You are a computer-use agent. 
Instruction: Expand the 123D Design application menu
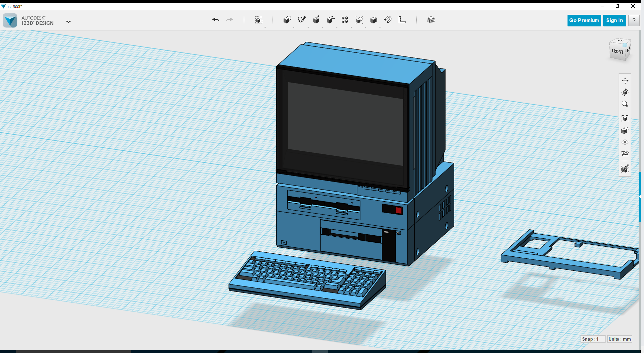click(x=69, y=21)
